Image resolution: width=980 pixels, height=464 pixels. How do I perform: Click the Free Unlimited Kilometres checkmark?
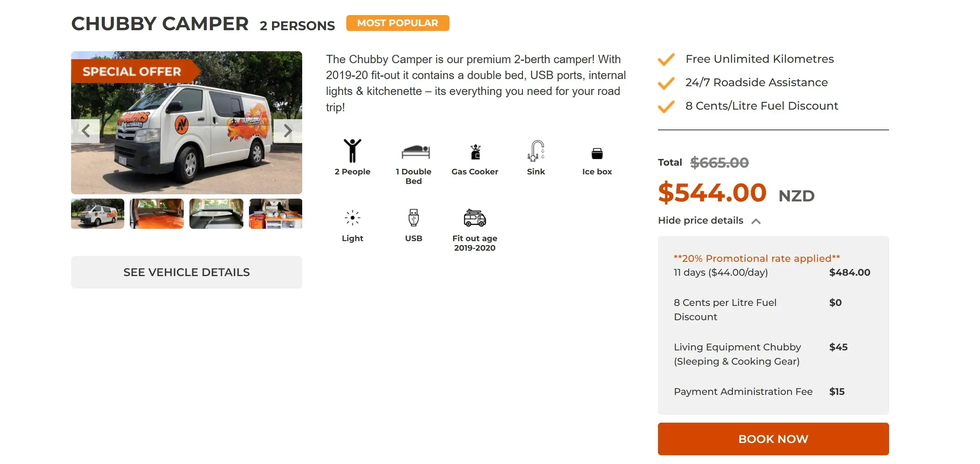666,59
